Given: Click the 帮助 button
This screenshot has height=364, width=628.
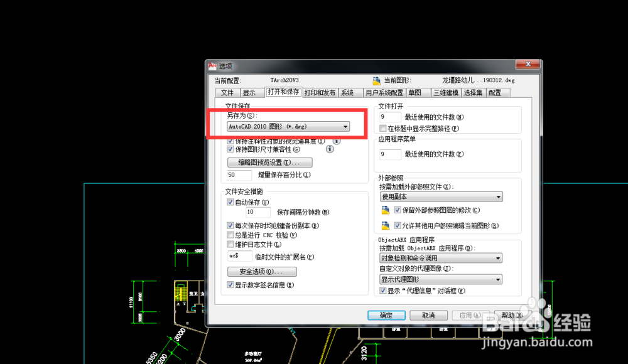Looking at the screenshot, I should [x=512, y=316].
